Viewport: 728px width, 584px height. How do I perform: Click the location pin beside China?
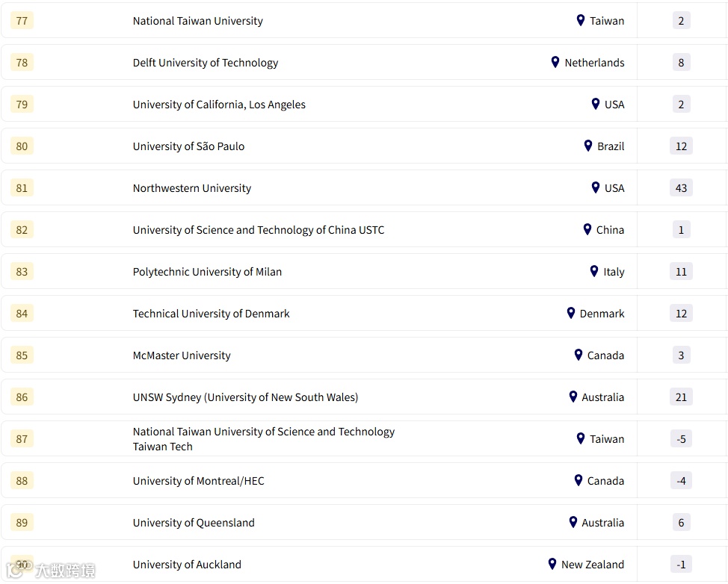(587, 229)
